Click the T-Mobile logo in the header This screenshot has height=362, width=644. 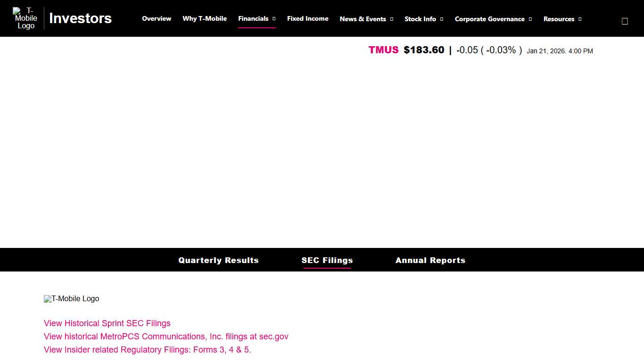(25, 18)
